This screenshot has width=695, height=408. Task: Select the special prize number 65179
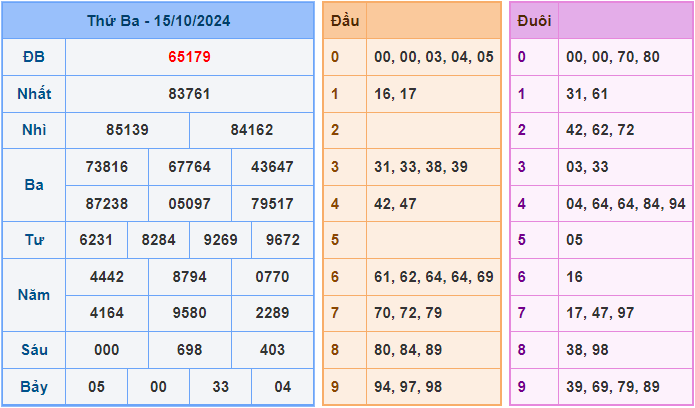click(x=189, y=57)
